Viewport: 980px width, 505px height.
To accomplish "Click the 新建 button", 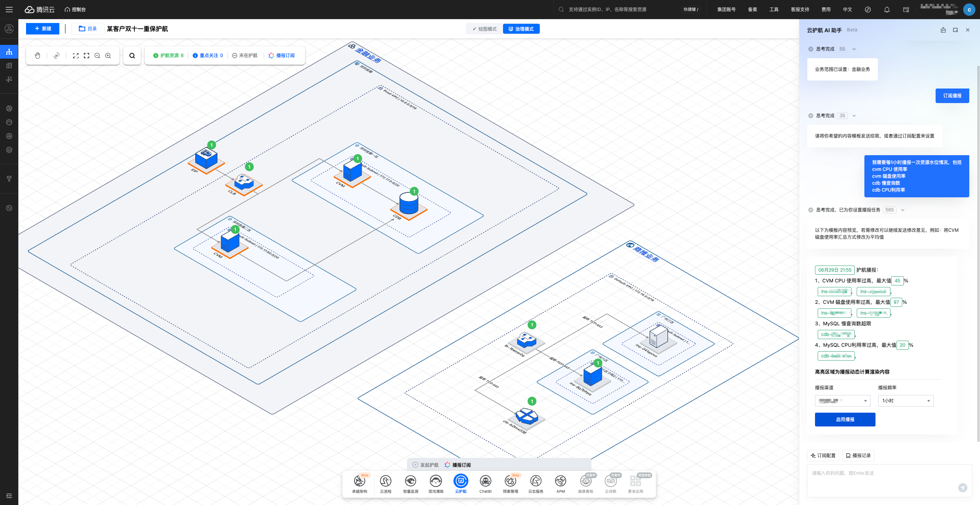I will 42,29.
